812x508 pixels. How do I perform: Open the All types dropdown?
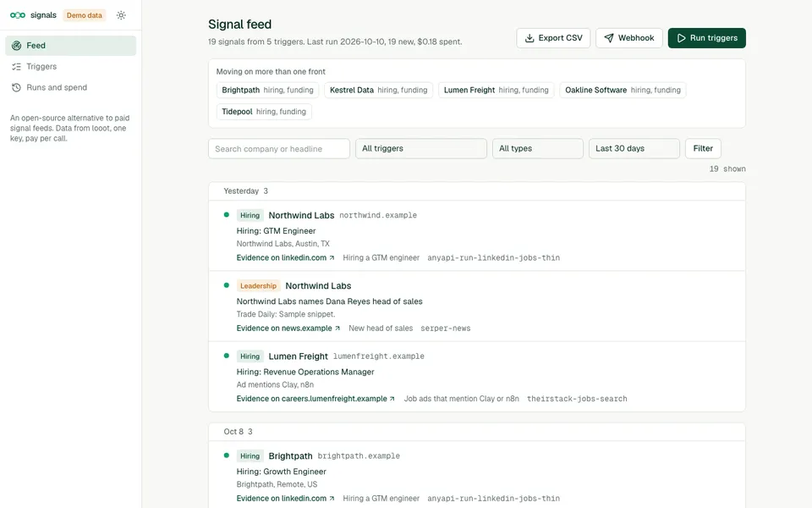point(537,148)
